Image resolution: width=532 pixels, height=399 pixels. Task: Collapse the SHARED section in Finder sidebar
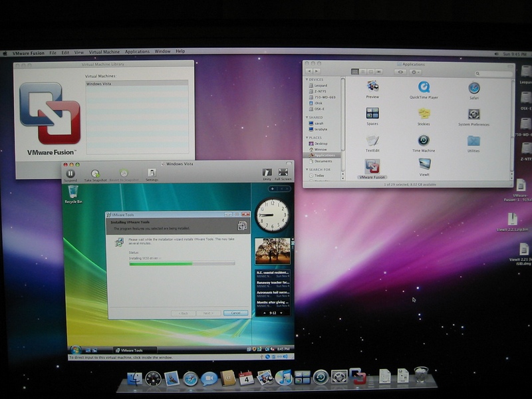coord(307,117)
